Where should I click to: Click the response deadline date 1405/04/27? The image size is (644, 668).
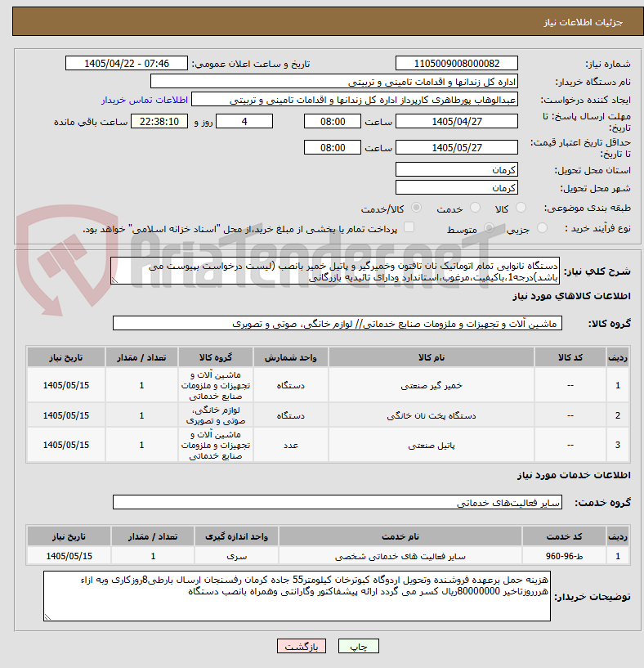(457, 121)
